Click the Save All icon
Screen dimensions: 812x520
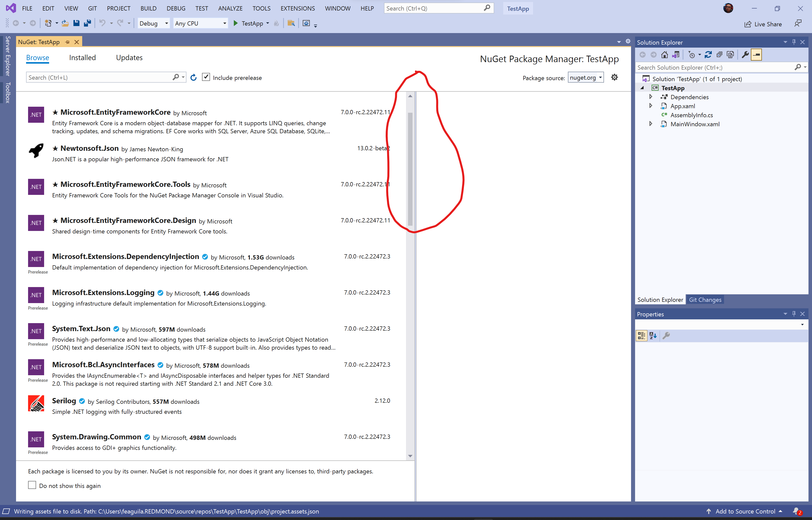pos(87,23)
